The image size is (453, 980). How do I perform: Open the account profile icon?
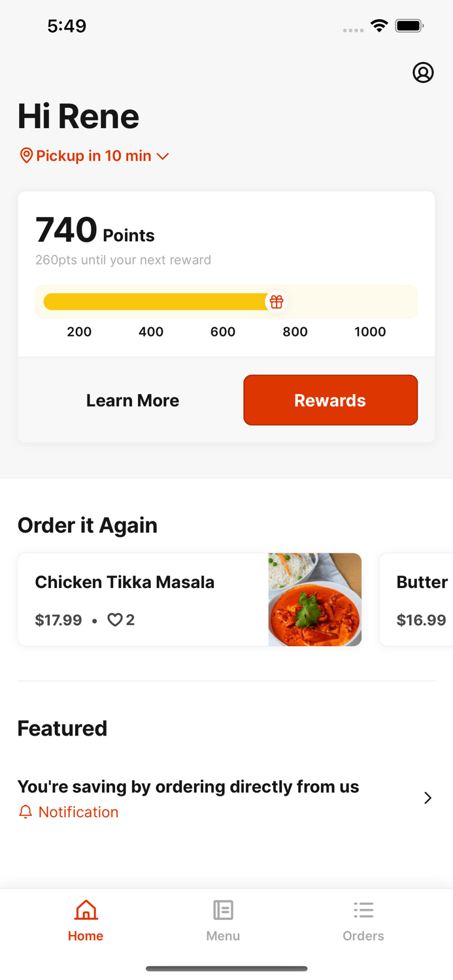[424, 73]
